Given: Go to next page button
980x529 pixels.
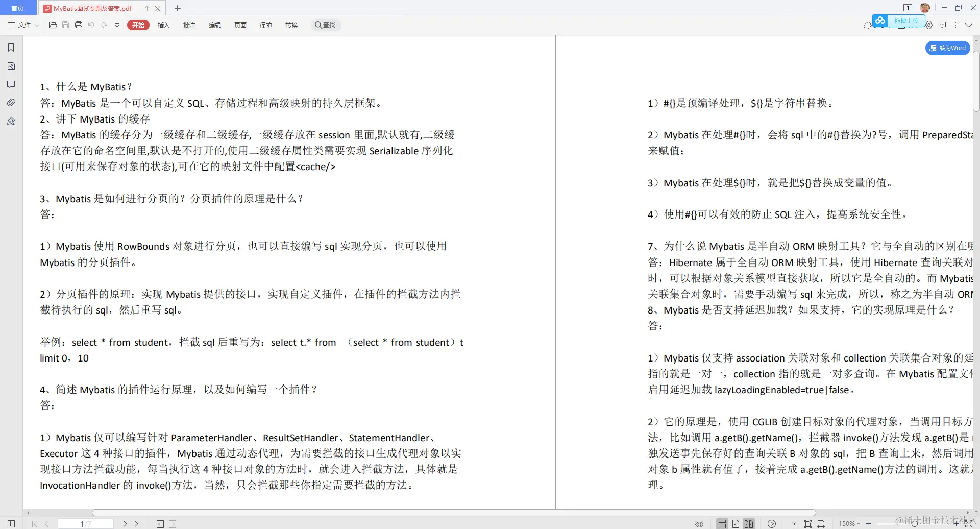Looking at the screenshot, I should click(x=125, y=524).
